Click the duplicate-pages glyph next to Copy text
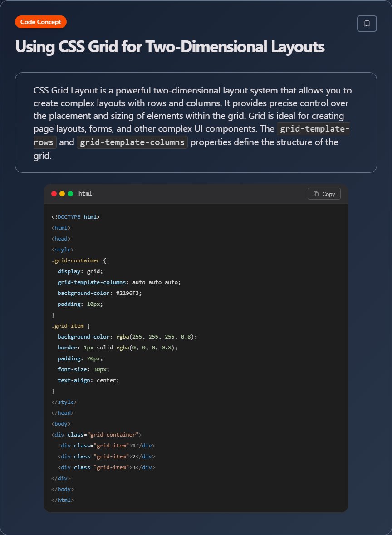Image resolution: width=392 pixels, height=535 pixels. tap(316, 194)
